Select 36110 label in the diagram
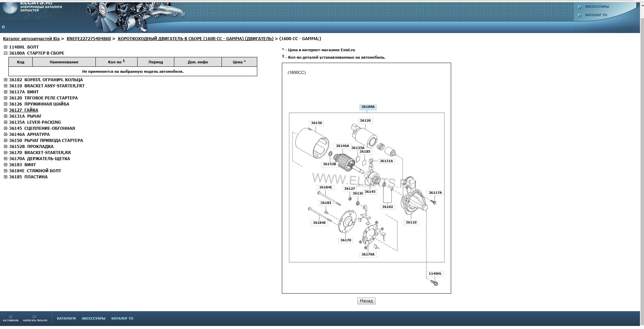This screenshot has width=644, height=329. point(411,222)
